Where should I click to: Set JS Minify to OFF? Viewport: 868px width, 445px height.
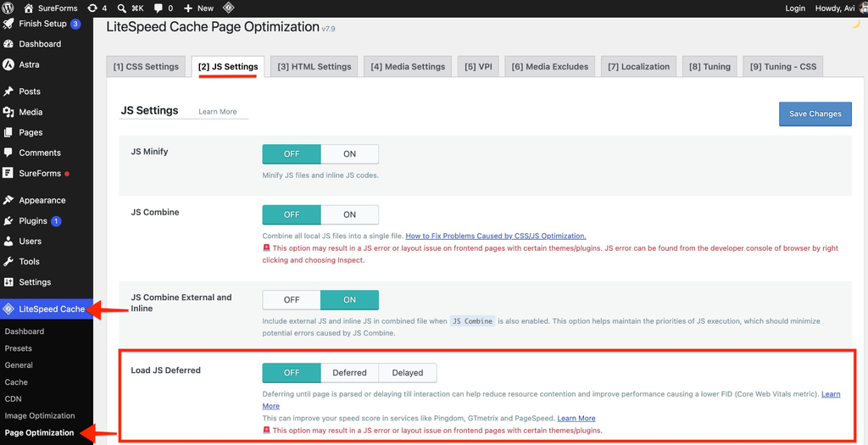tap(292, 154)
